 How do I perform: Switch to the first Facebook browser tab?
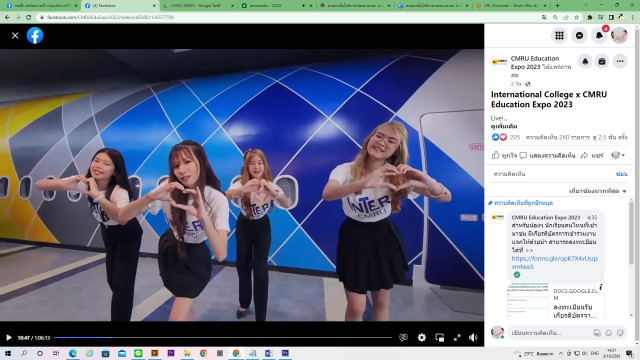click(x=41, y=6)
